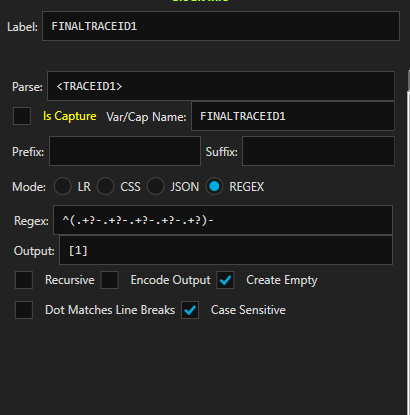Select the CSS mode radio button
The width and height of the screenshot is (410, 415).
(105, 186)
